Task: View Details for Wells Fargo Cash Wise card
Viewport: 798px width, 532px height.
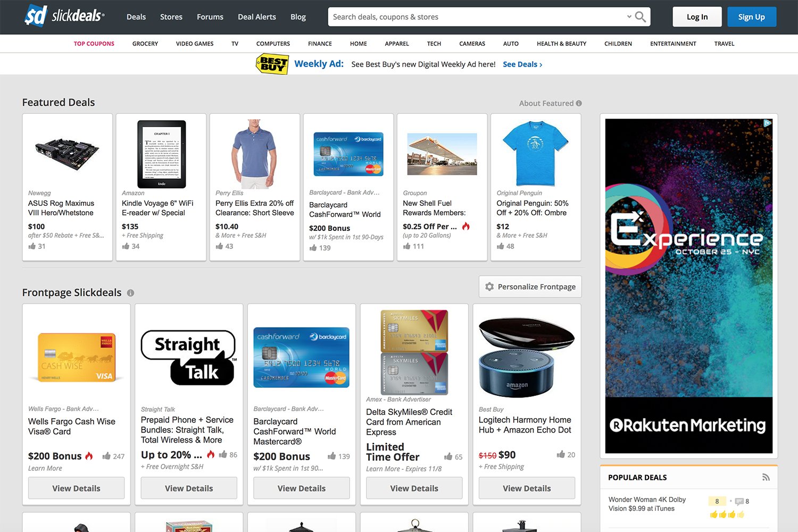Action: 76,488
